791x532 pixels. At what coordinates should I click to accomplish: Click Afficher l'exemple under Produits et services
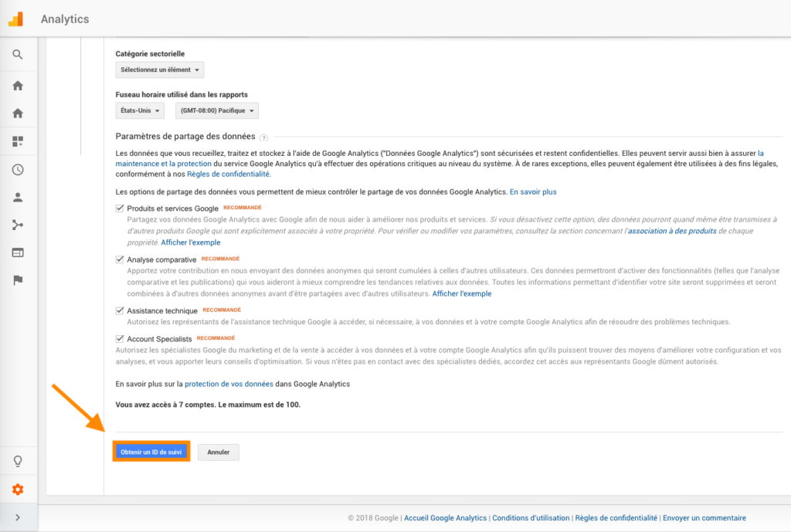[191, 242]
